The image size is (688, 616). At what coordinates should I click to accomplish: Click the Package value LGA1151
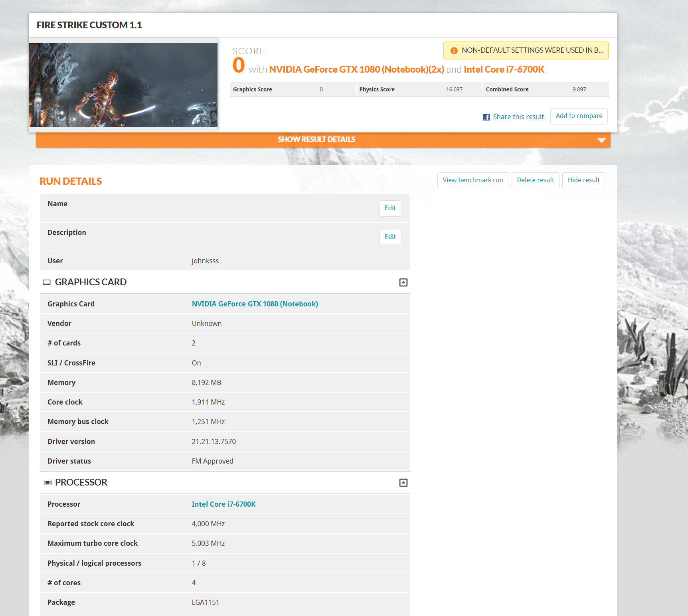point(206,602)
